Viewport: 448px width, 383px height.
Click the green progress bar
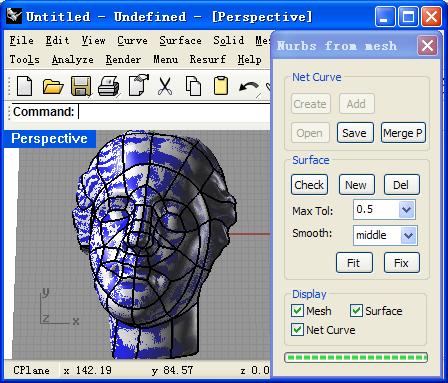coord(356,358)
